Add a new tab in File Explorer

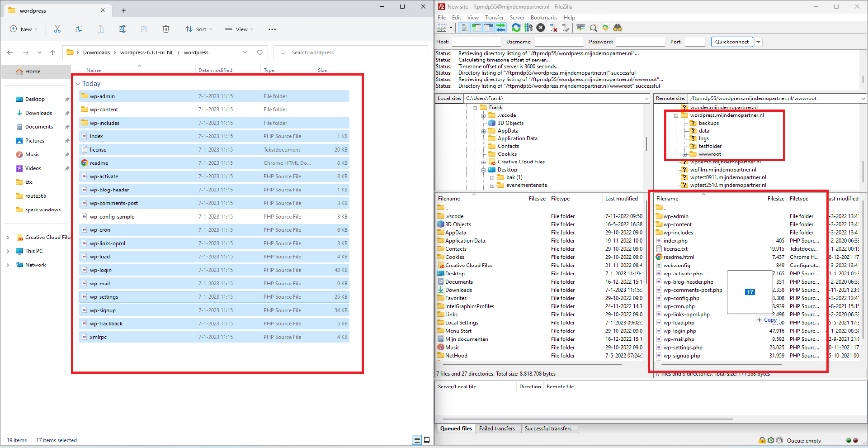(123, 10)
